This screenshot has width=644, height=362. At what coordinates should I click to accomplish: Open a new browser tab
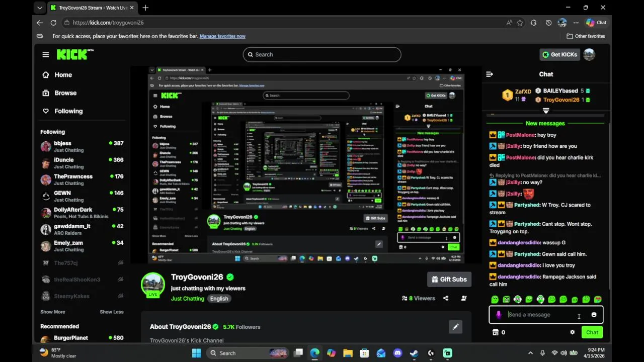pos(145,8)
